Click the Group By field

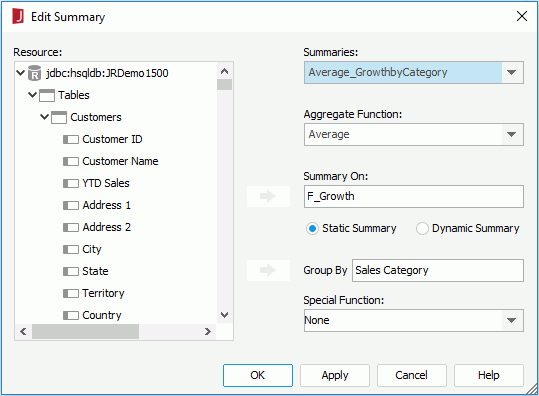(438, 271)
